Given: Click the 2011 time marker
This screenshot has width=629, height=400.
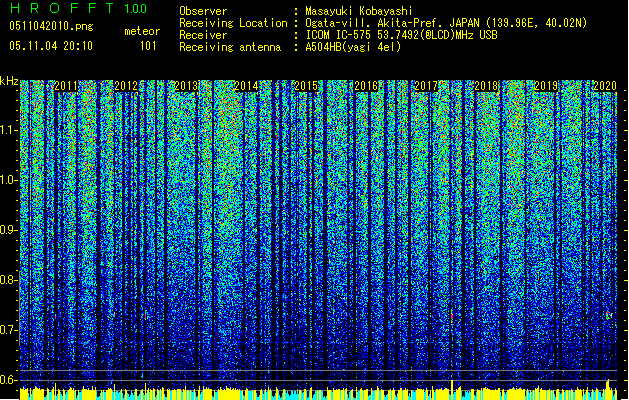Looking at the screenshot, I should click(x=66, y=87).
